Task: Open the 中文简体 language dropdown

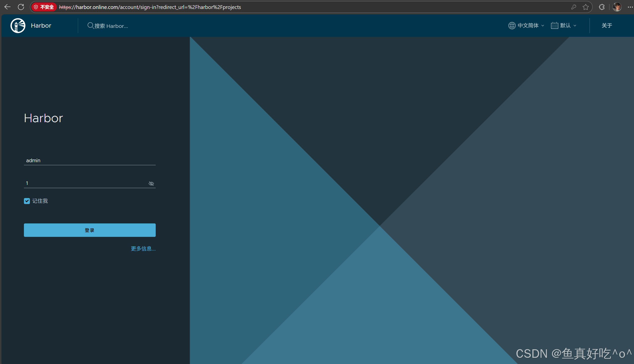Action: coord(528,25)
